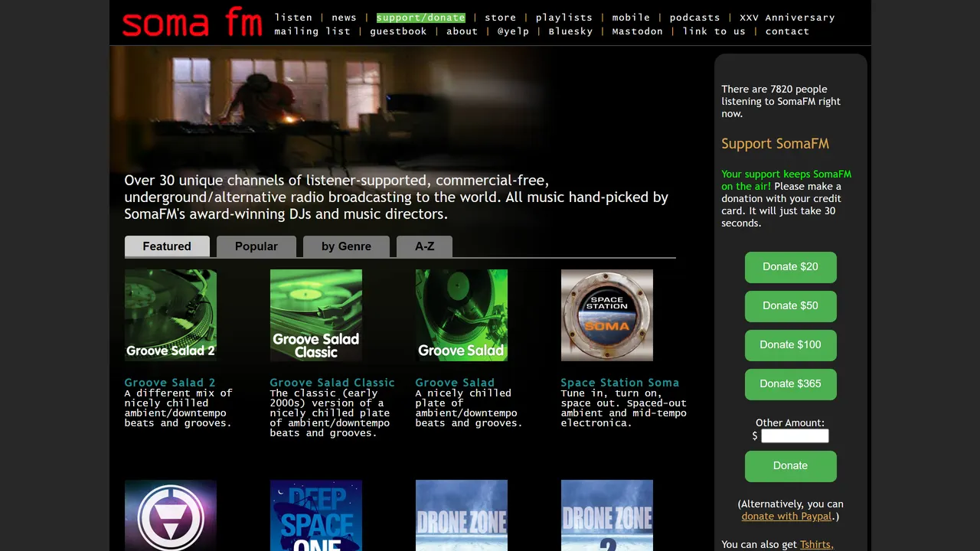Open the playlists menu link
Screen dimensions: 980x551
pyautogui.click(x=563, y=18)
